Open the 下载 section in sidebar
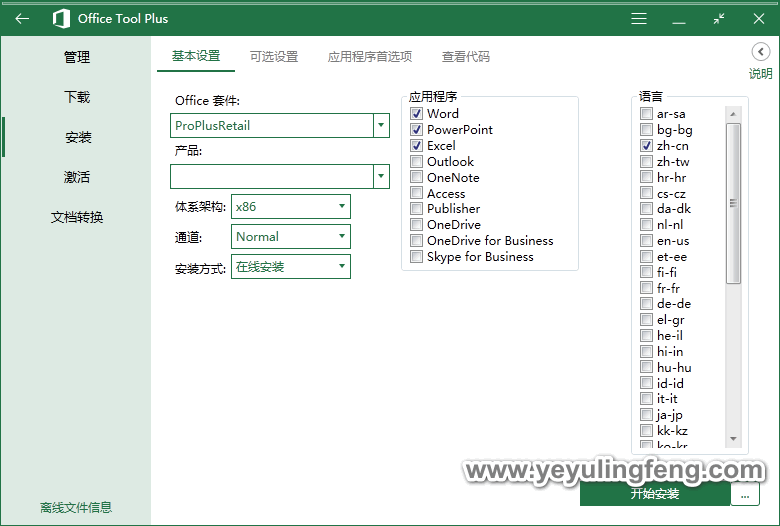 (x=77, y=97)
